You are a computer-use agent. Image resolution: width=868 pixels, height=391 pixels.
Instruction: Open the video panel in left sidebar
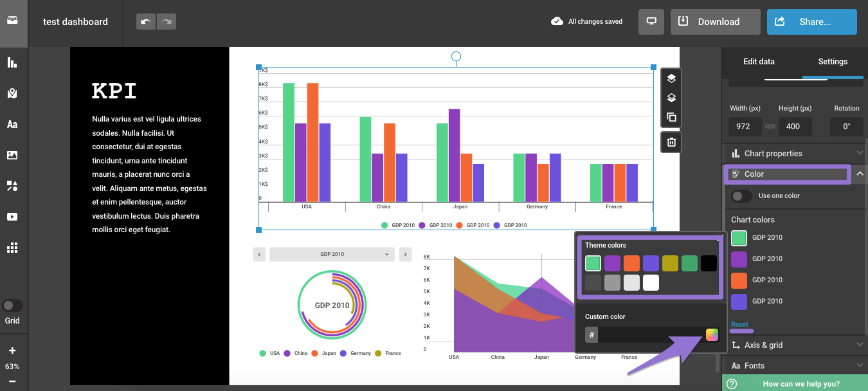coord(12,217)
